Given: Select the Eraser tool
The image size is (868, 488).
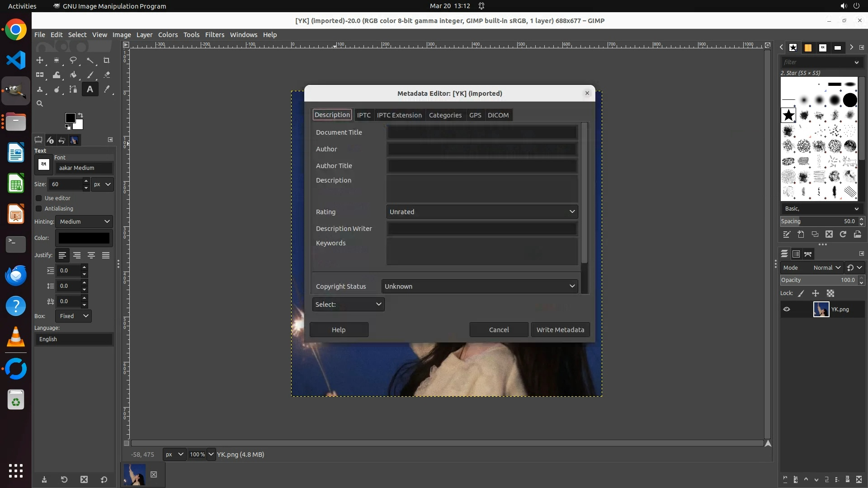Looking at the screenshot, I should (x=106, y=75).
